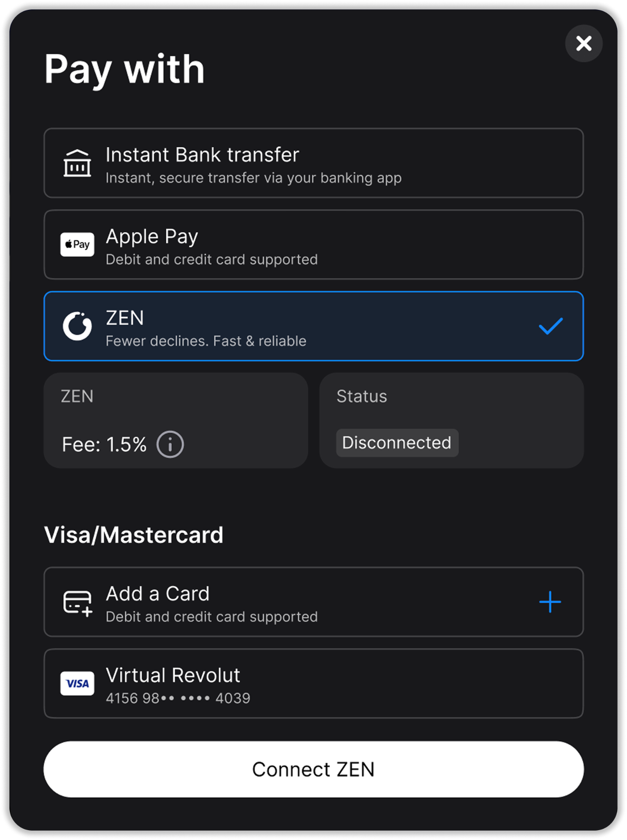Click the add card icon

(77, 603)
